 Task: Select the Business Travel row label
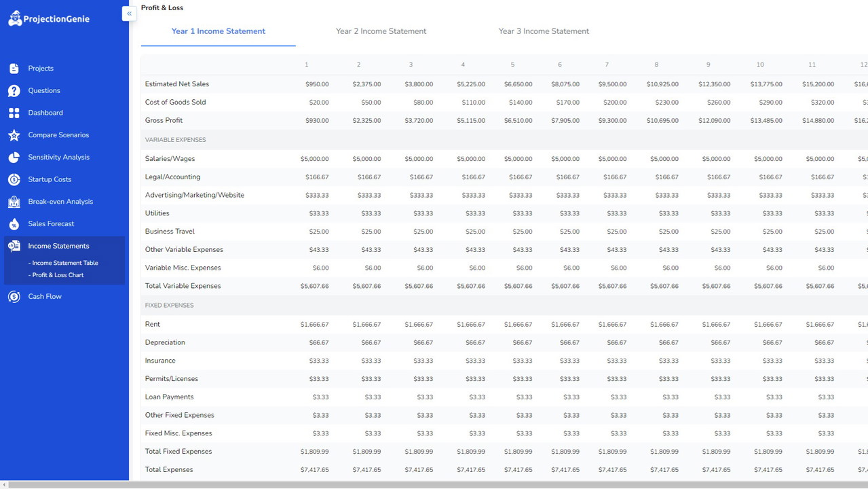point(170,232)
